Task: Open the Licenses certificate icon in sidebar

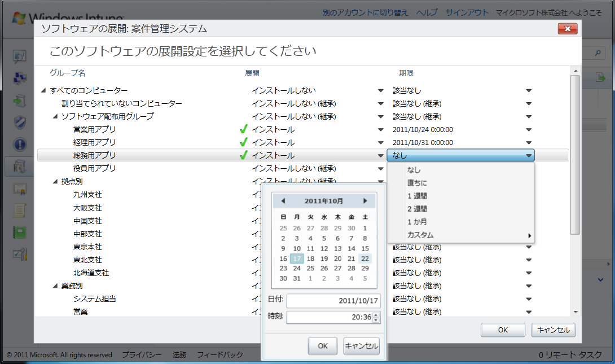Action: click(20, 188)
